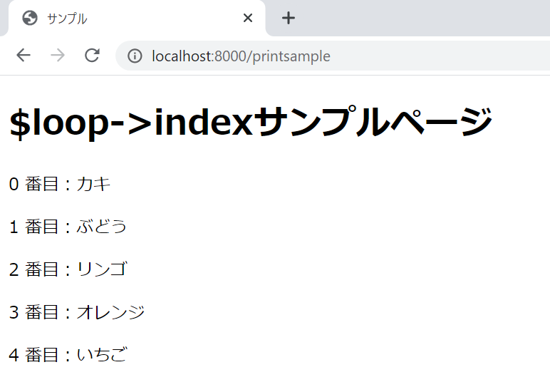The width and height of the screenshot is (550, 392).
Task: Click the '3 番目' index text
Action: click(33, 312)
